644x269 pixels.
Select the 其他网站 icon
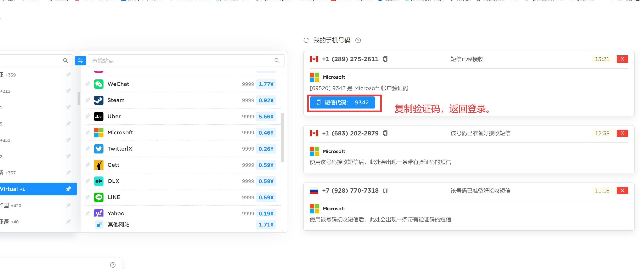click(99, 224)
